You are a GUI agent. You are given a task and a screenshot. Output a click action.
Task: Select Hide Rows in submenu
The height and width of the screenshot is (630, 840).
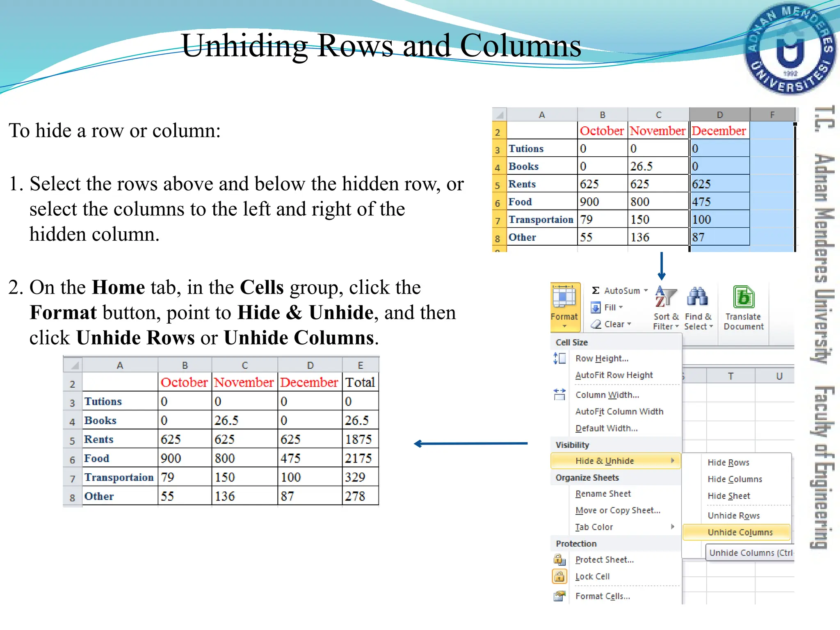728,463
